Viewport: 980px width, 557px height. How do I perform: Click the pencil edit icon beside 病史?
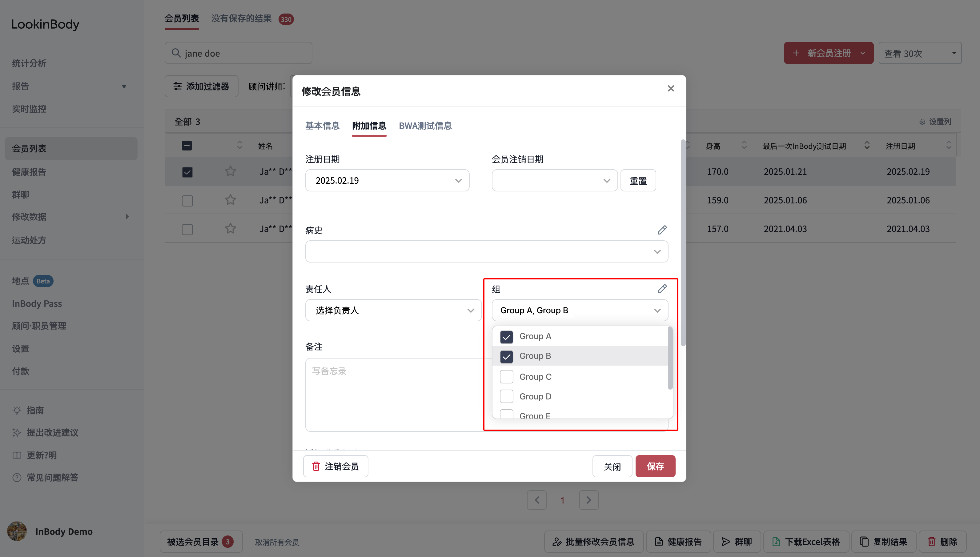662,230
